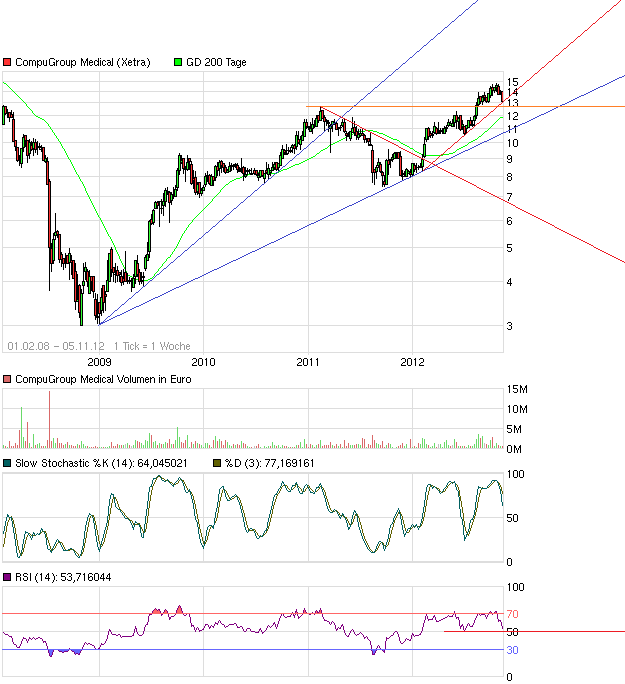
Task: Click the price peak candle in early 2011
Action: coord(321,114)
